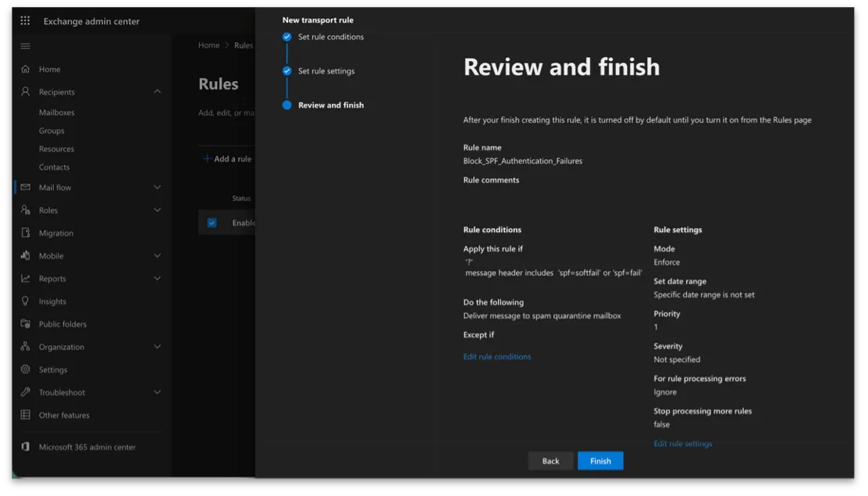Expand the Roles section chevron

[157, 210]
